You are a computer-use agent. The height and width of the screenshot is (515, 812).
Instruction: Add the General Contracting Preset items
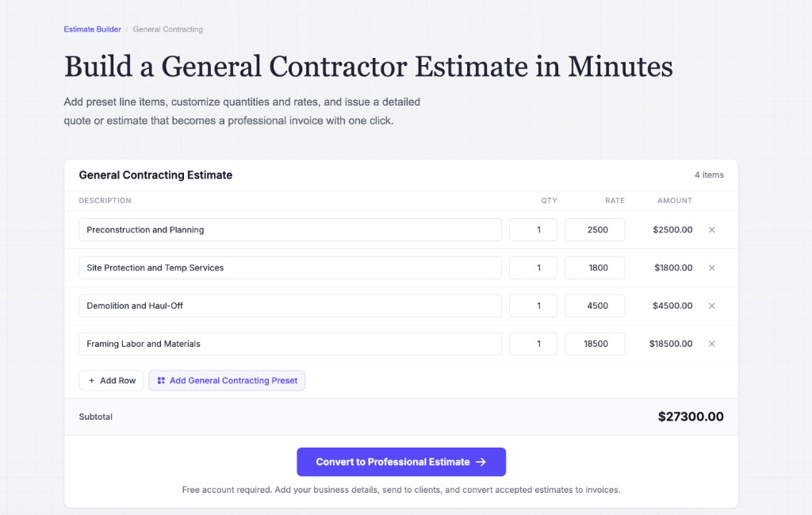227,380
